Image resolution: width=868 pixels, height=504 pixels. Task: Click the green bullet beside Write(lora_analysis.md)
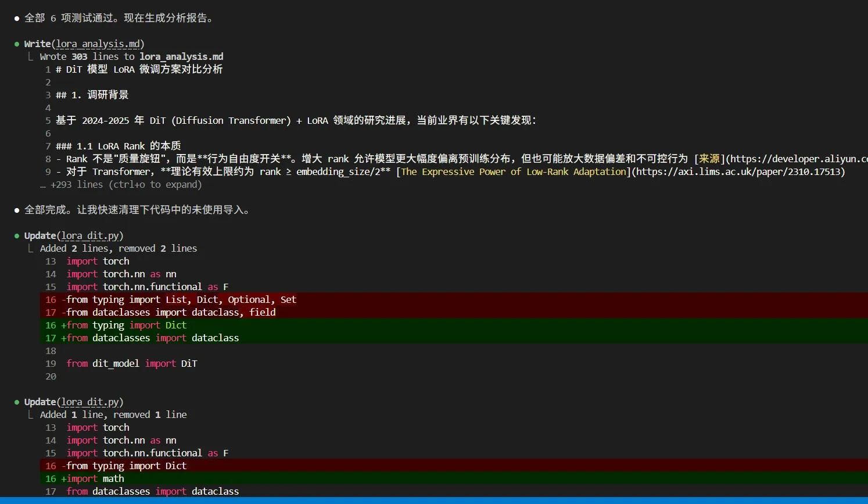[17, 44]
